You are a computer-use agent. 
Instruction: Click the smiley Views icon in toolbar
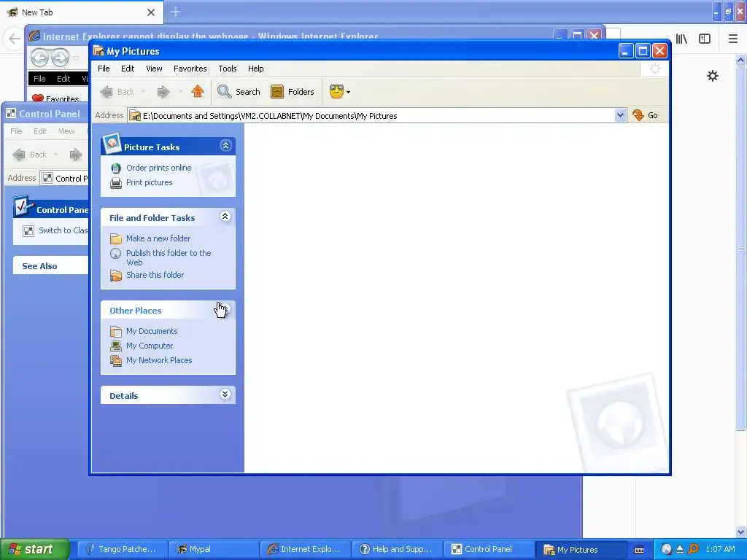click(336, 91)
